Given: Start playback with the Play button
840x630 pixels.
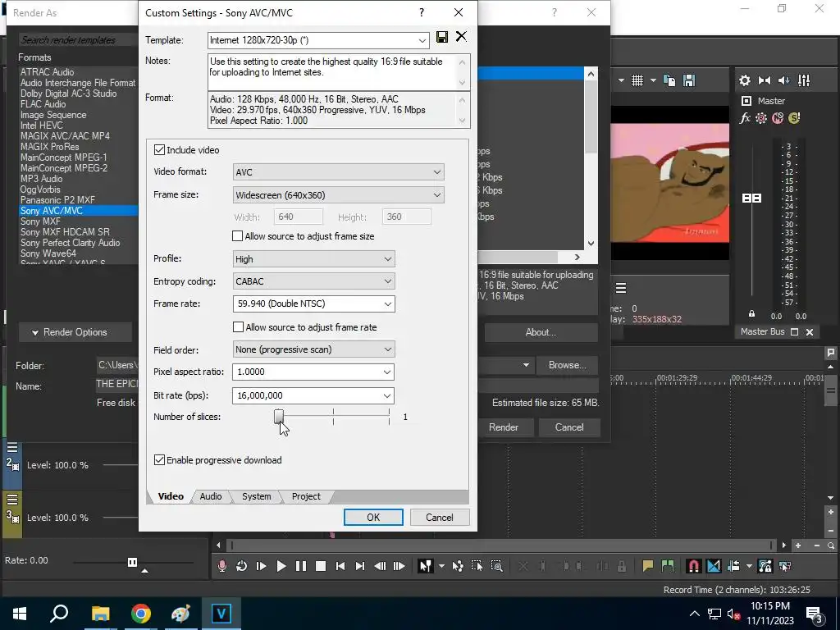Looking at the screenshot, I should (x=281, y=566).
